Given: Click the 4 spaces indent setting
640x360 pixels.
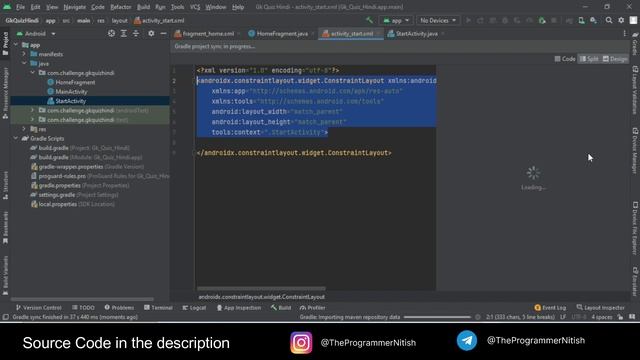Looking at the screenshot, I should (602, 317).
